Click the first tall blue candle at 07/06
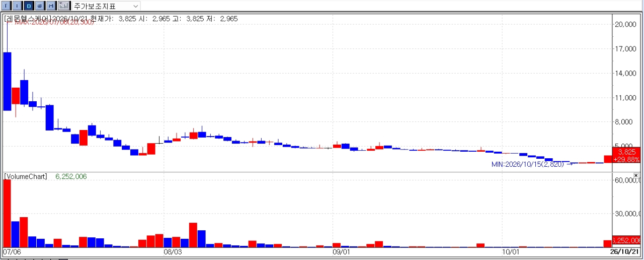 (7, 81)
